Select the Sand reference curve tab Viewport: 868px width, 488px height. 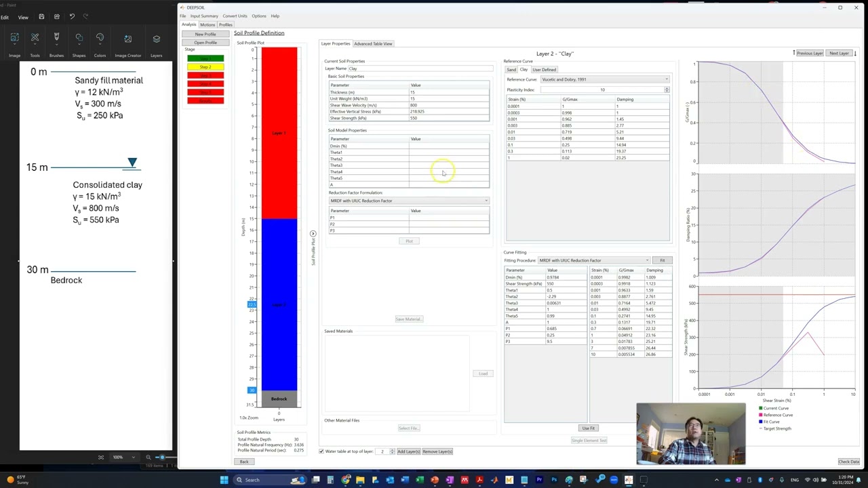coord(511,70)
